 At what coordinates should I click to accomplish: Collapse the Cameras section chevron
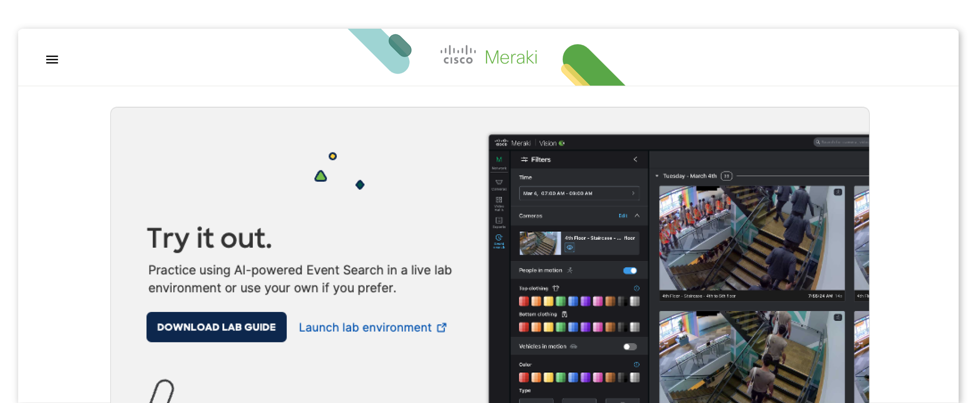point(637,216)
